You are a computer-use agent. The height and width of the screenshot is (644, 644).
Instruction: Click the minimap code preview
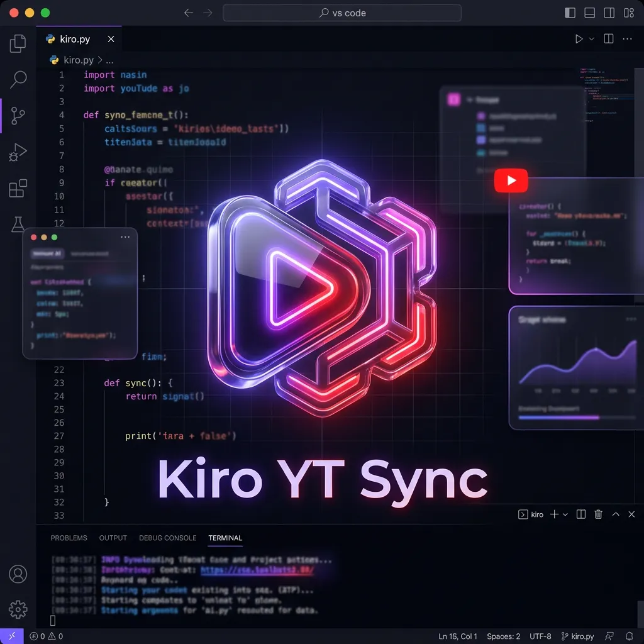click(x=608, y=95)
